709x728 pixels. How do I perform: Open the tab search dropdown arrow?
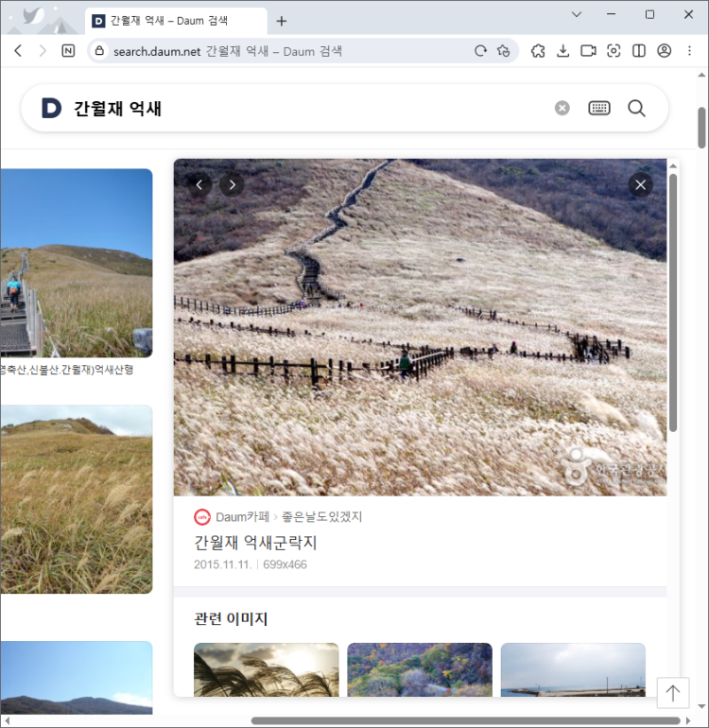click(x=578, y=14)
